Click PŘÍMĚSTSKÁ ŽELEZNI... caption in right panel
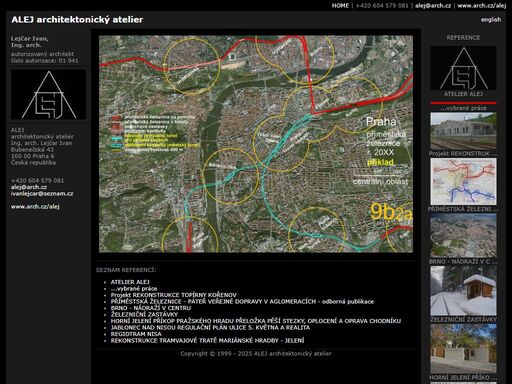Viewport: 512px width, 384px height. [x=463, y=209]
